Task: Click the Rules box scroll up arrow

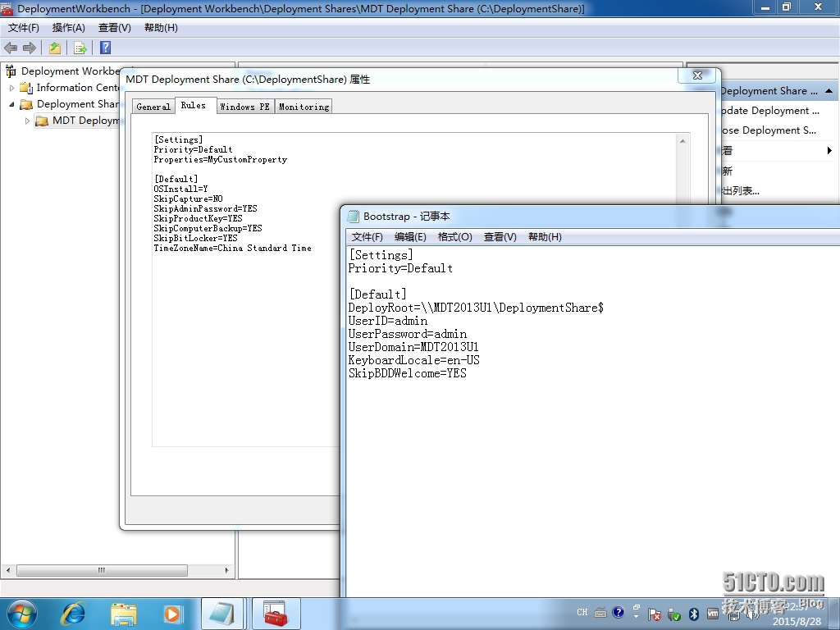Action: pyautogui.click(x=682, y=141)
